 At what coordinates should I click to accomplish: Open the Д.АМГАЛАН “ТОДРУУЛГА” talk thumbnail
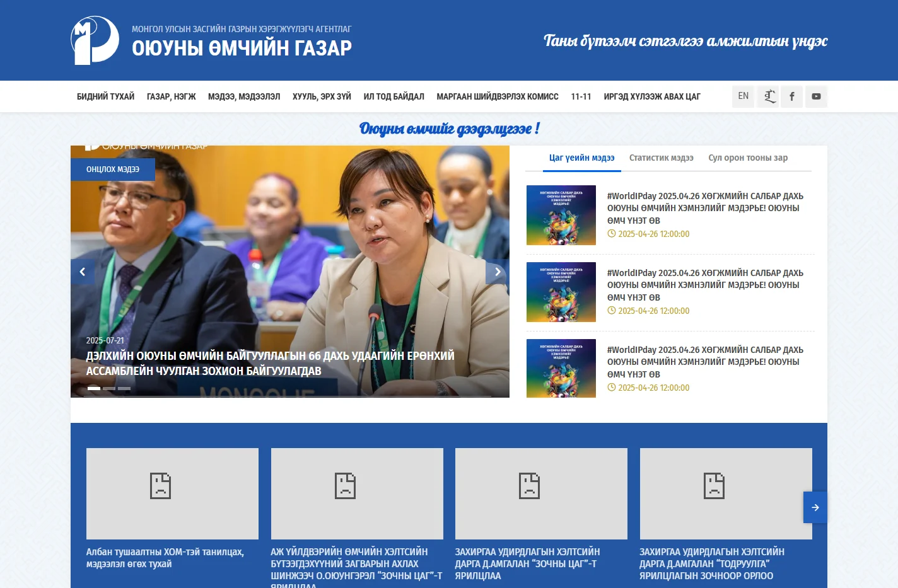726,493
